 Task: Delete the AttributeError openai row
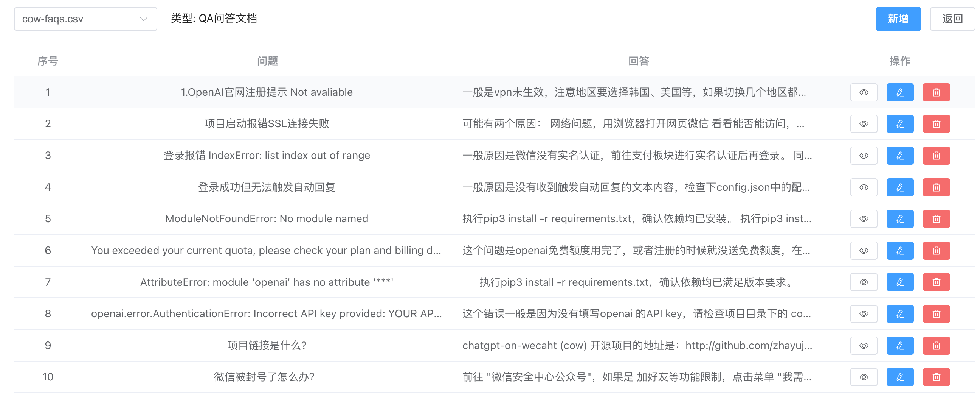click(x=936, y=282)
